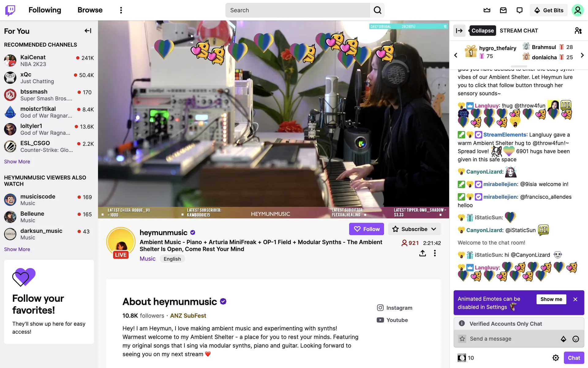Follow heymunmusic channel

(x=366, y=229)
